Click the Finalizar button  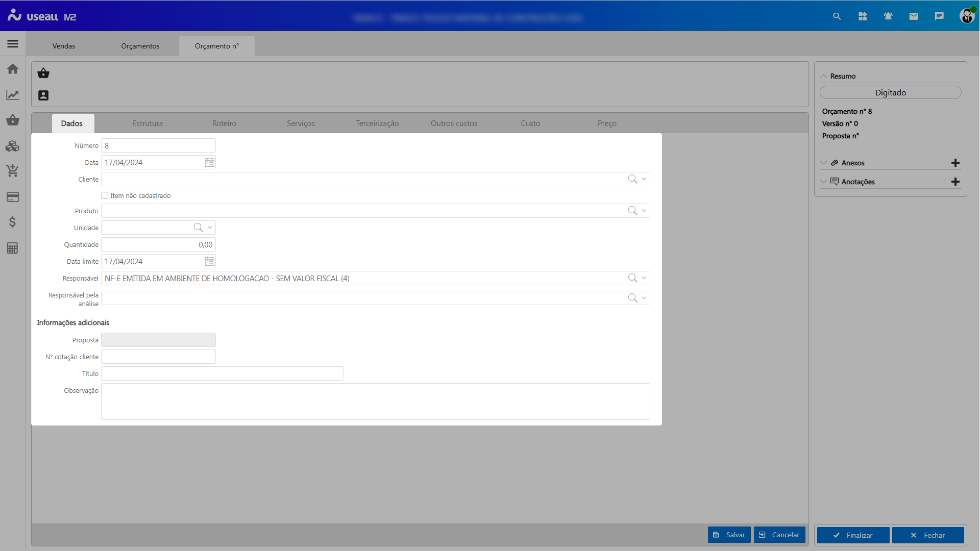click(853, 535)
